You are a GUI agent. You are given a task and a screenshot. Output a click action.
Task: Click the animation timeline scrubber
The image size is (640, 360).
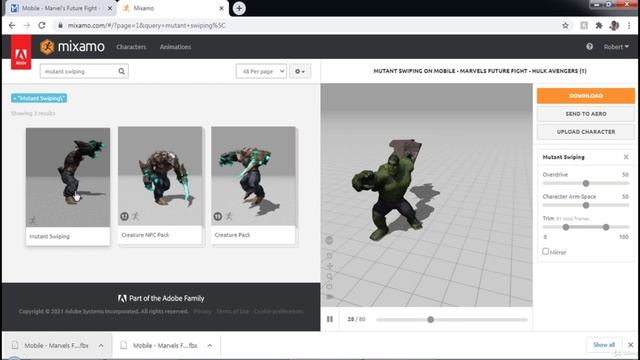[x=430, y=320]
